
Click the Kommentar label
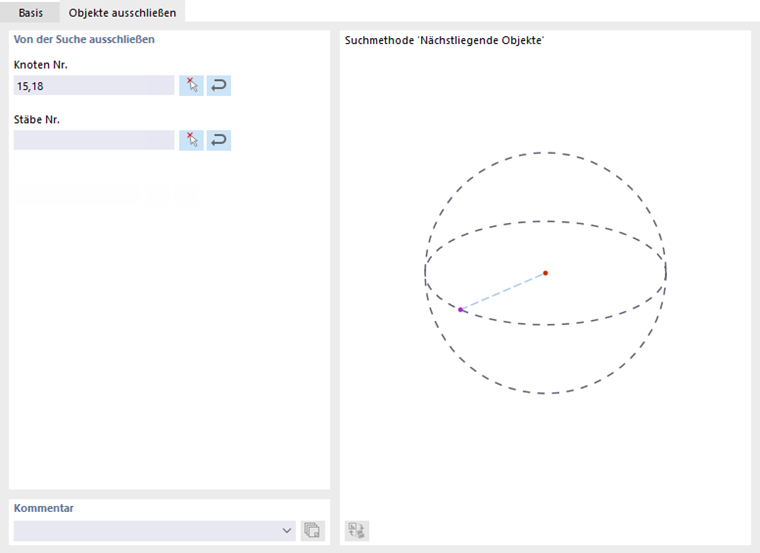44,508
